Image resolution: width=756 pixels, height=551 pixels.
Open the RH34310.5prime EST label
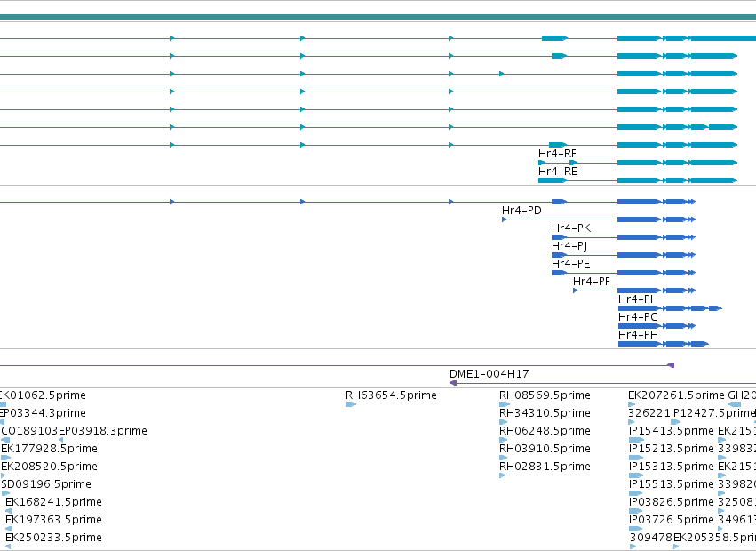click(x=545, y=413)
